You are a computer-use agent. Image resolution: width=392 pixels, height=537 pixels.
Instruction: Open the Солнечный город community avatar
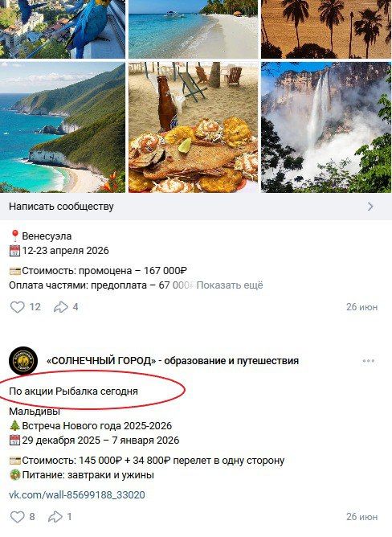pyautogui.click(x=23, y=361)
